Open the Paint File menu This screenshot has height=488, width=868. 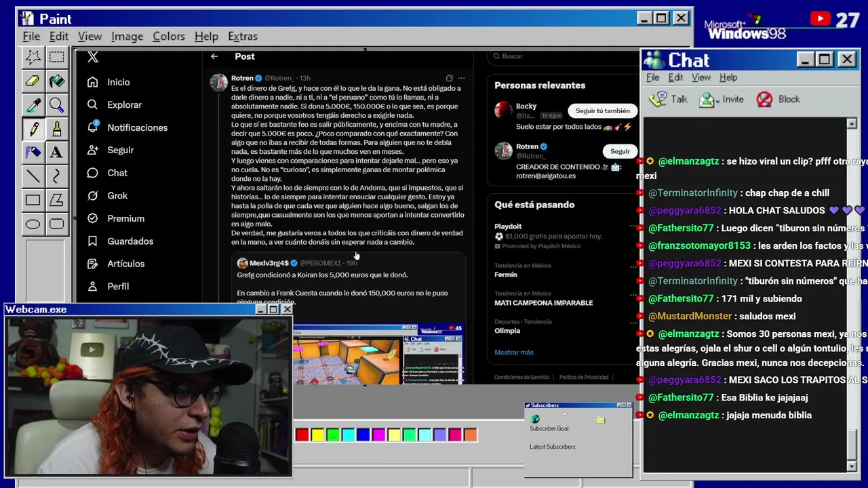(31, 36)
